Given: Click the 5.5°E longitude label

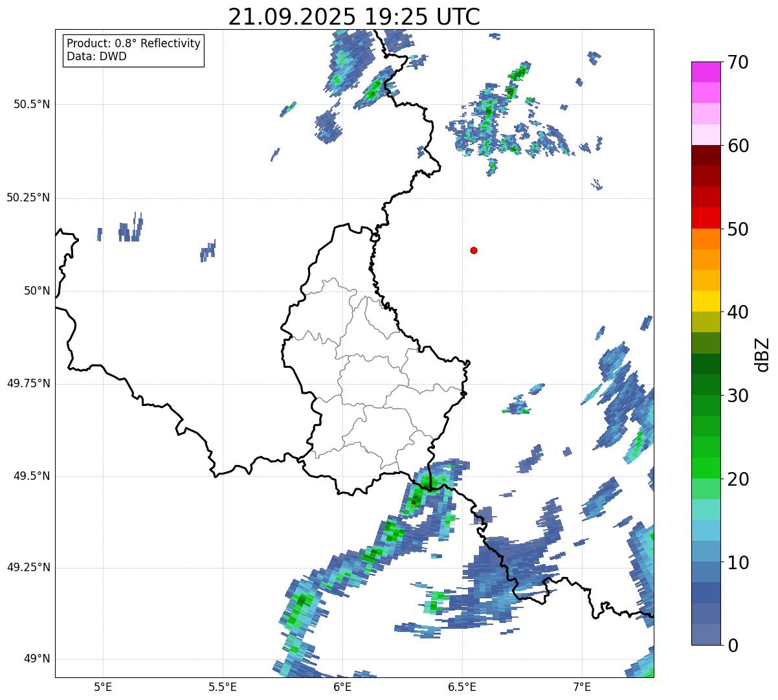Looking at the screenshot, I should tap(223, 686).
